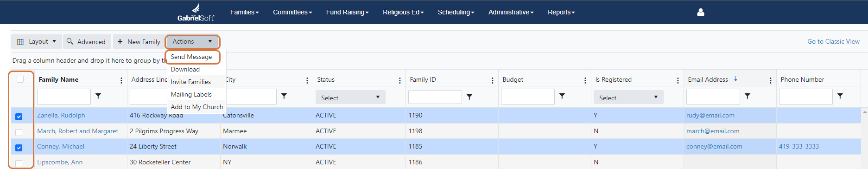Open Status column three-dot menu
The height and width of the screenshot is (169, 868).
click(x=400, y=80)
